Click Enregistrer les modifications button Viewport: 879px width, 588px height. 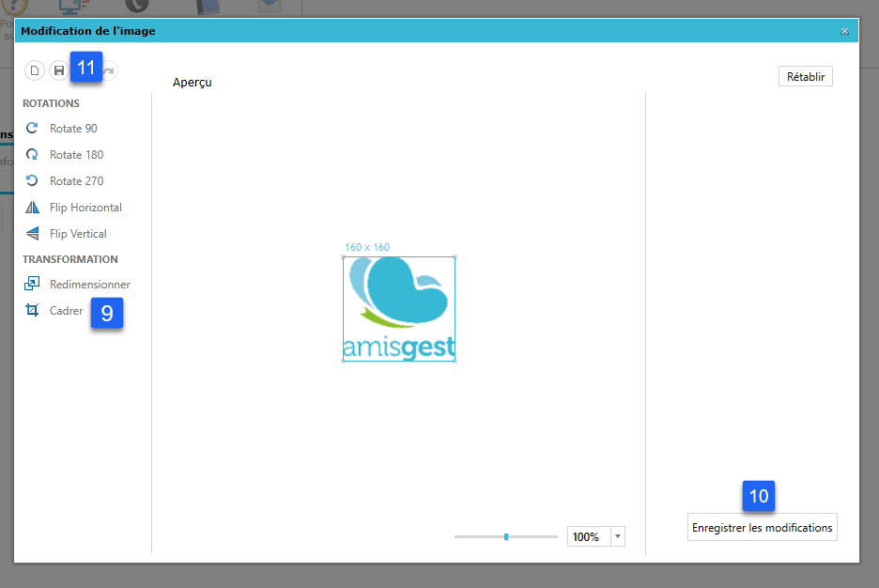pos(763,528)
